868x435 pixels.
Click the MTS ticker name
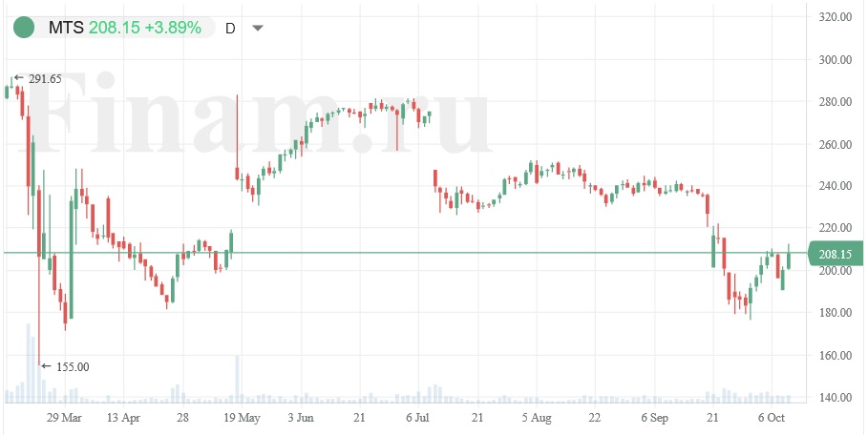pos(66,28)
